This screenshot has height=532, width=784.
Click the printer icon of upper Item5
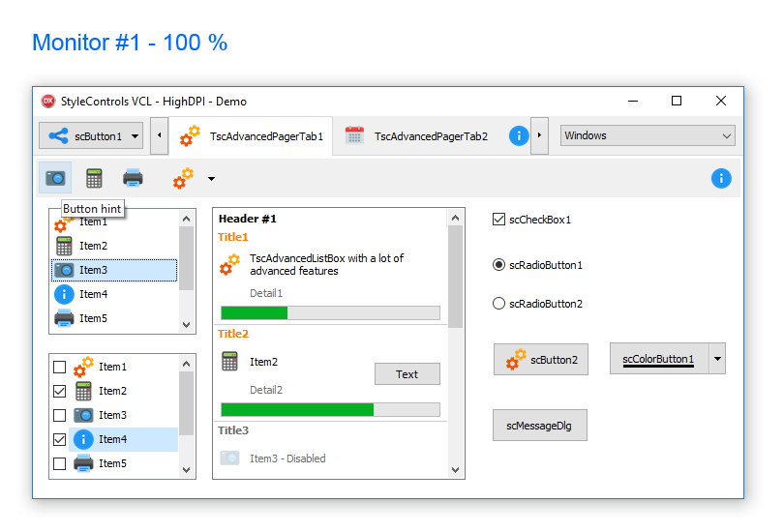[x=64, y=318]
